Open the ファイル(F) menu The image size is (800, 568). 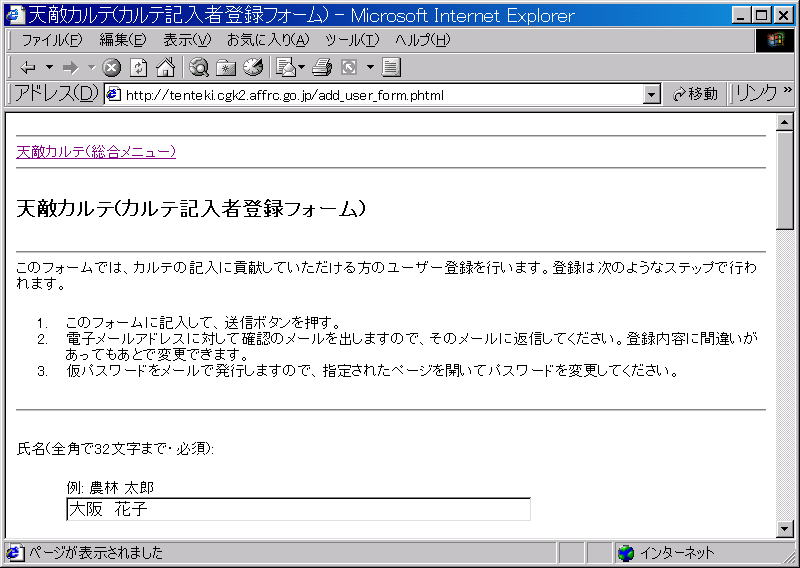[x=52, y=40]
